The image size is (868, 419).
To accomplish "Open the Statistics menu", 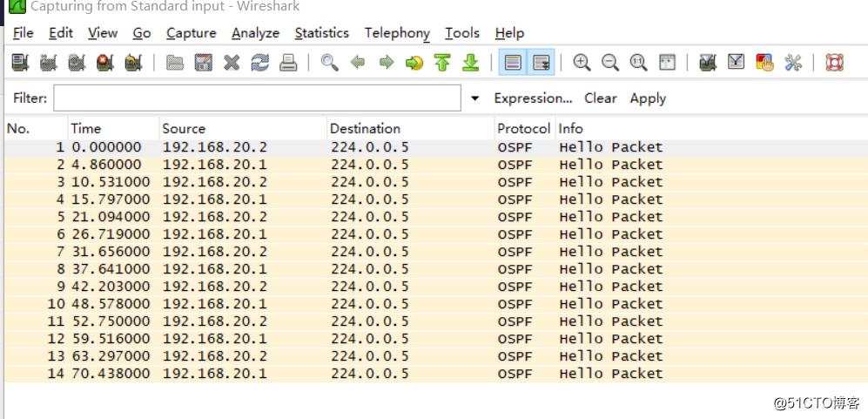I will [321, 33].
